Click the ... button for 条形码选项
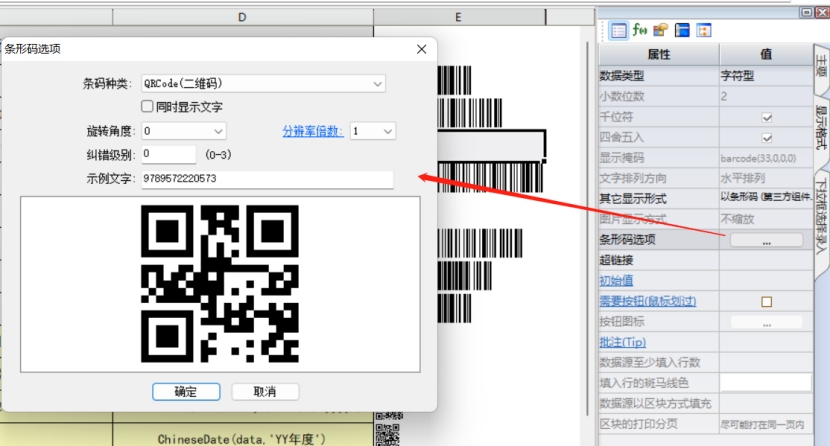 click(766, 240)
